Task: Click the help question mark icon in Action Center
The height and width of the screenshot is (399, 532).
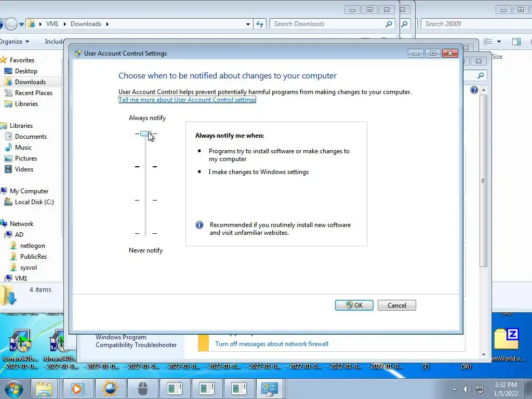Action: [x=474, y=90]
